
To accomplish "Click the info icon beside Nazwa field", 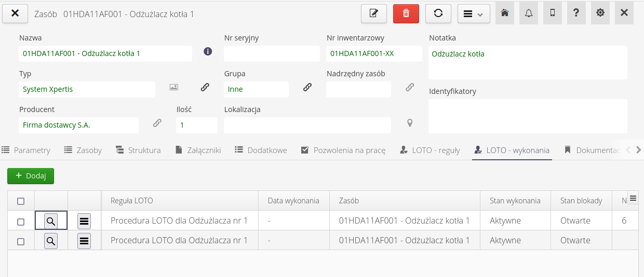I will tap(208, 51).
